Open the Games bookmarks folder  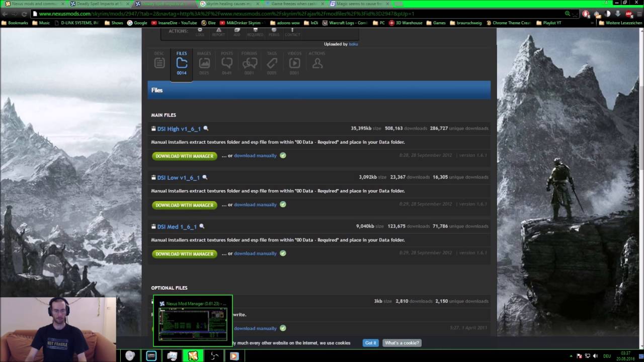pos(436,23)
